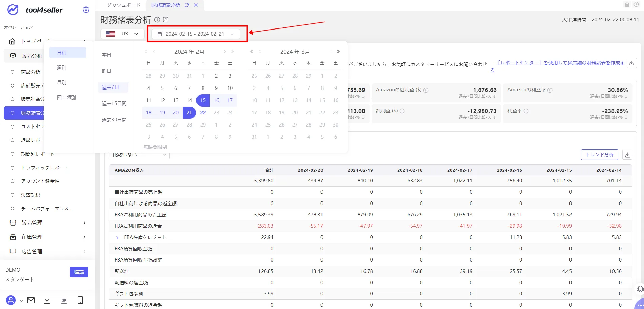Open the US marketplace dropdown
This screenshot has height=309, width=644.
point(122,34)
